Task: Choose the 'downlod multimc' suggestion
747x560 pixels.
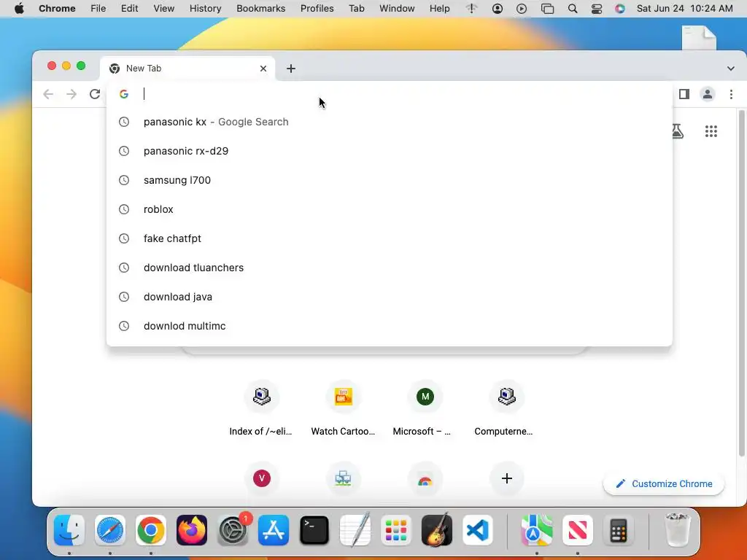Action: 390,326
